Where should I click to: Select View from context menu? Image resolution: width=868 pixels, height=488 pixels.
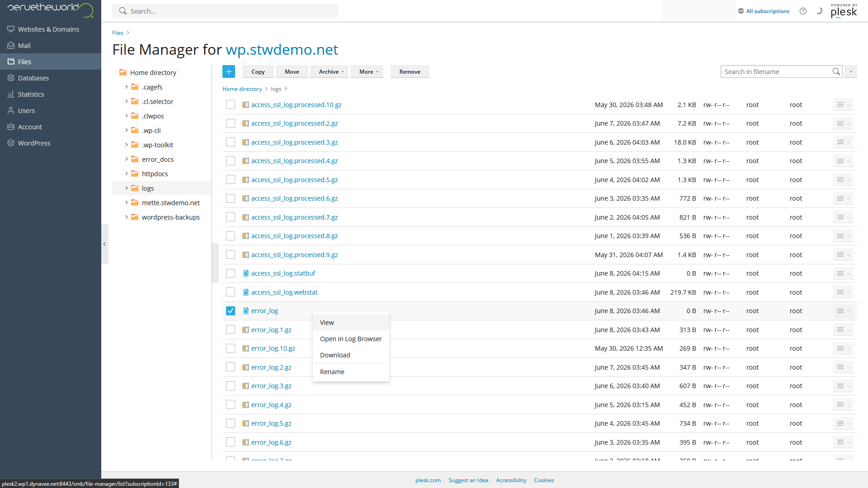(351, 323)
